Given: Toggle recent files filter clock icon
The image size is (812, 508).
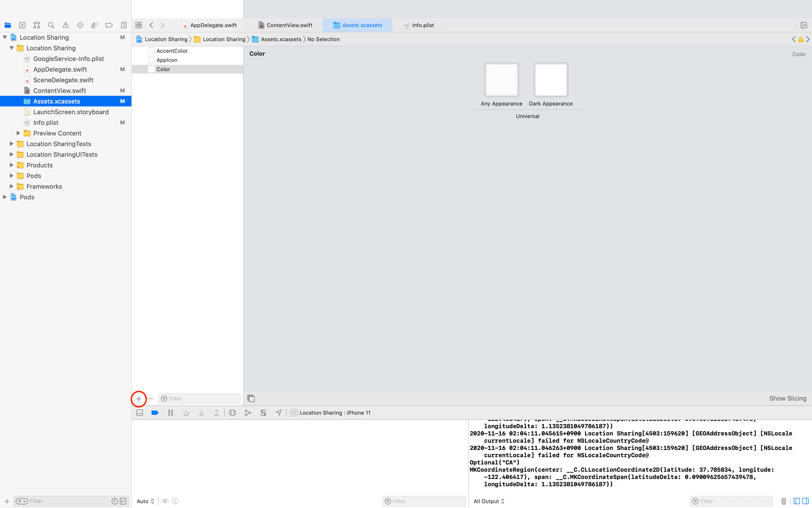Looking at the screenshot, I should tap(115, 501).
